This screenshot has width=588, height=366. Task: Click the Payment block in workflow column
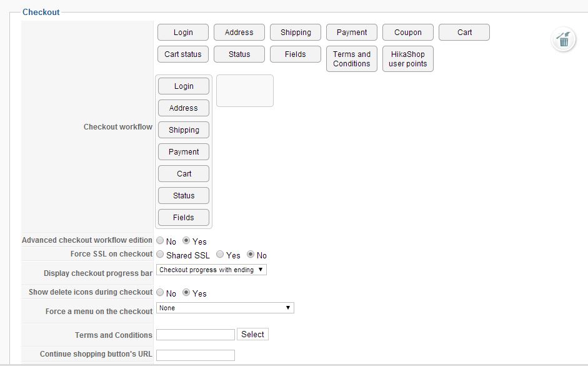pos(184,152)
